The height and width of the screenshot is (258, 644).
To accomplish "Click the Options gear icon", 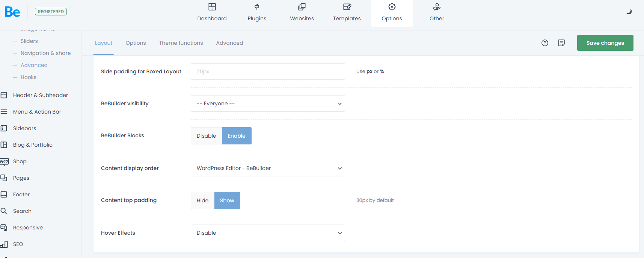I will 392,7.
